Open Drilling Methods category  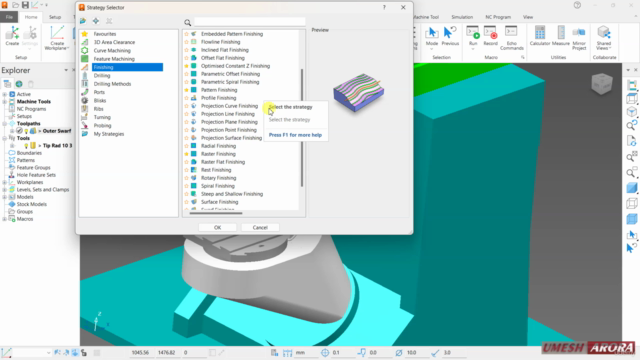[x=112, y=84]
